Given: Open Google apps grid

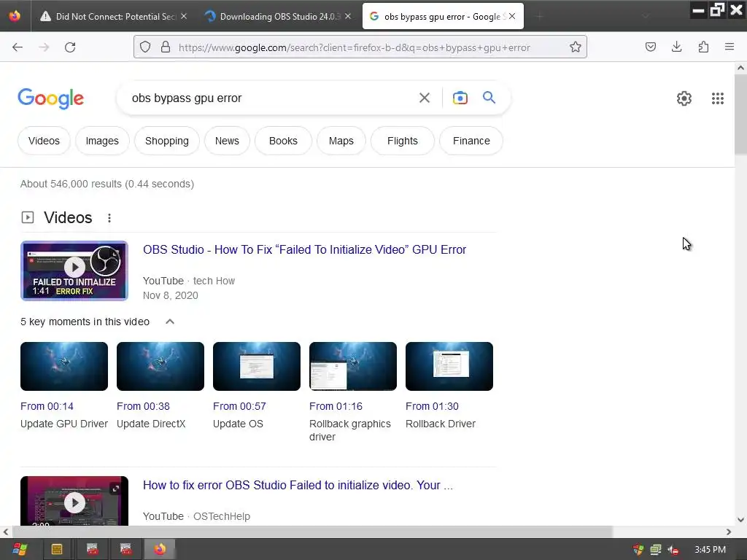Looking at the screenshot, I should click(718, 98).
